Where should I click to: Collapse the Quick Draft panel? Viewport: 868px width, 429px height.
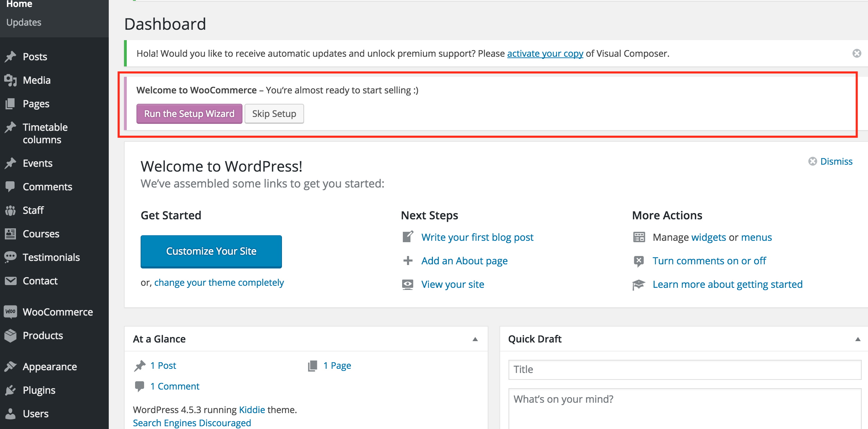click(858, 339)
